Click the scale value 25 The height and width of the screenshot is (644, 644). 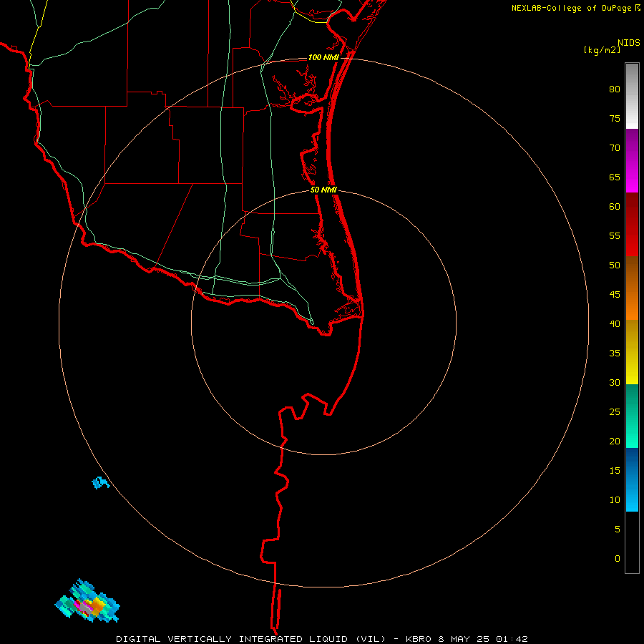coord(615,412)
